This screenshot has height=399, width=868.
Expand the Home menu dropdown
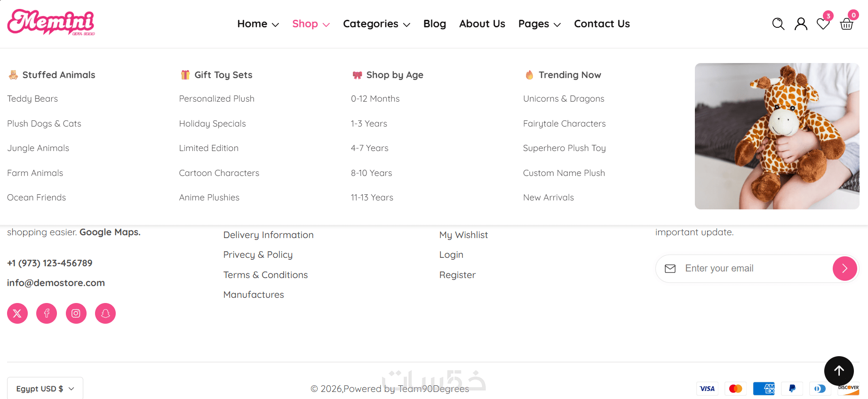pyautogui.click(x=258, y=24)
